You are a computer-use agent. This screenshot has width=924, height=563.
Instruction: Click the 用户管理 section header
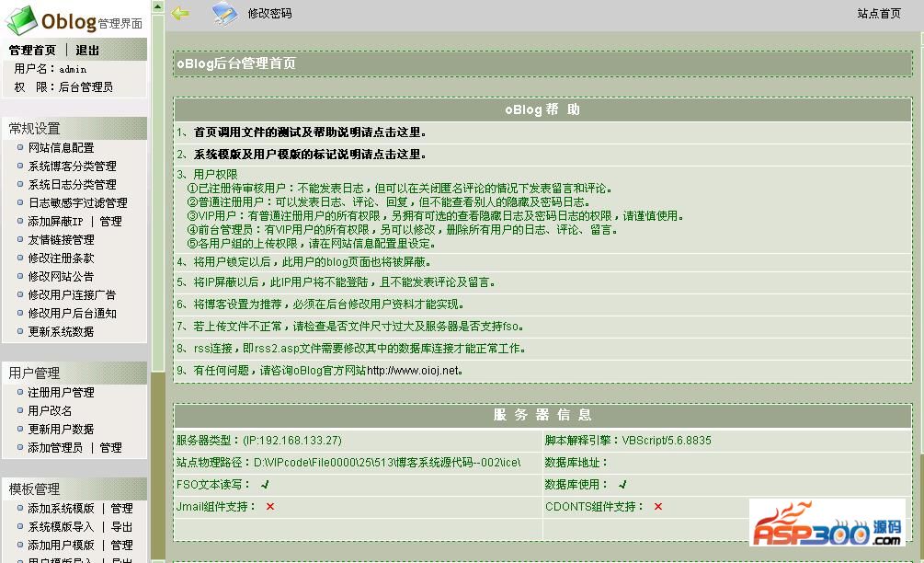pos(74,373)
